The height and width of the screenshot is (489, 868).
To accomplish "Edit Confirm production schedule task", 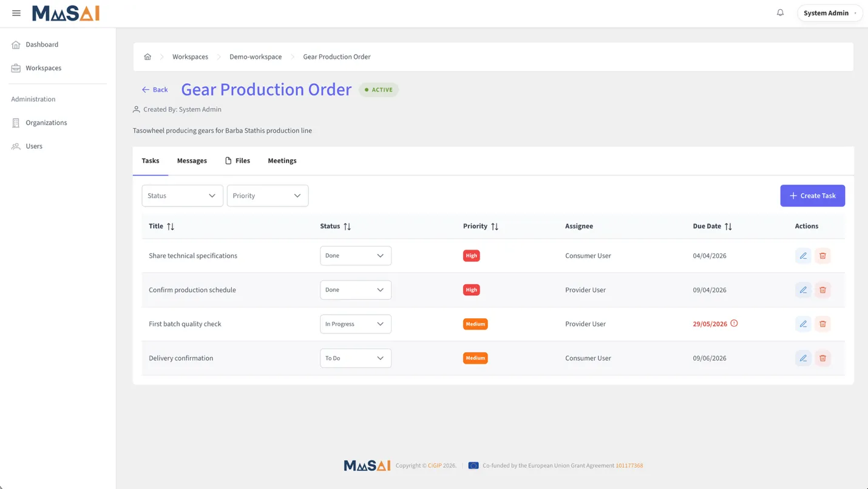I will [803, 290].
